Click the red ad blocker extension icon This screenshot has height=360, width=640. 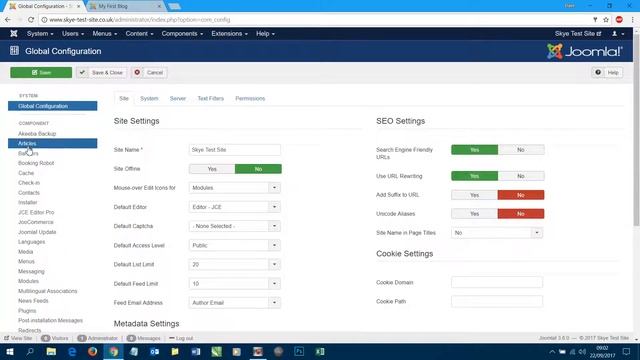pyautogui.click(x=619, y=20)
